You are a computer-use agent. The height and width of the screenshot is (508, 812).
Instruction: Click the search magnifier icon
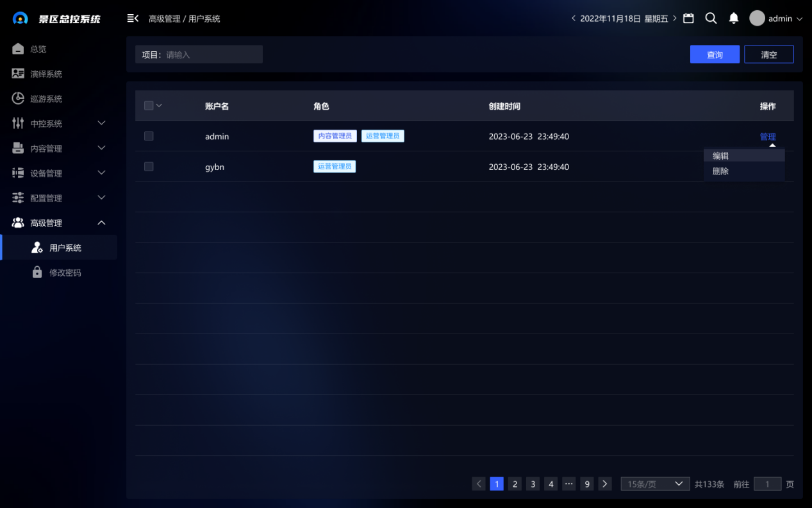pos(711,19)
